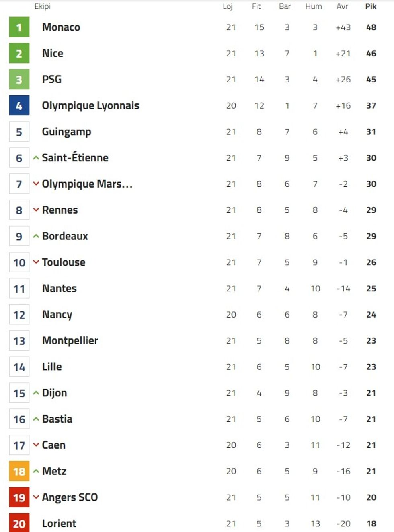Click the green rank 1 badge
Screen dimensions: 394x532
(x=19, y=27)
